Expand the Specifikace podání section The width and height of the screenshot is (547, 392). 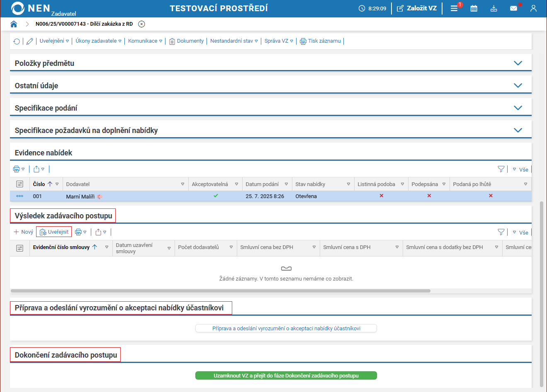coord(518,108)
